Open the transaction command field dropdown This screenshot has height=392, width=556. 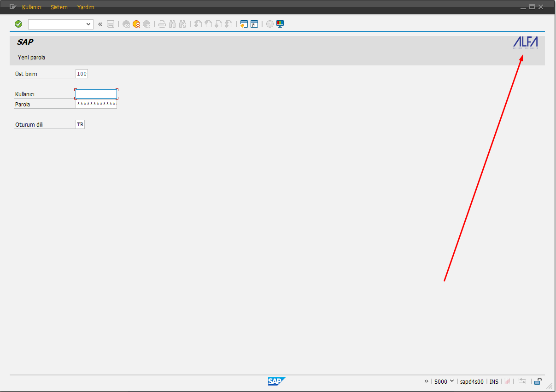[x=89, y=24]
